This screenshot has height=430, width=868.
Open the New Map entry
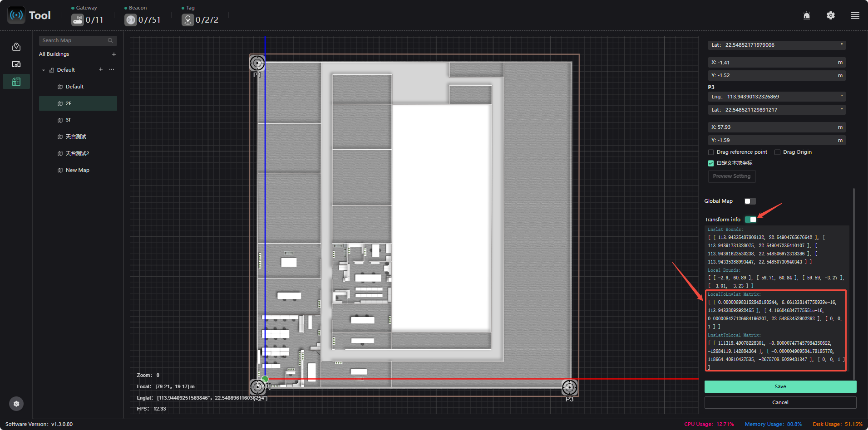78,170
